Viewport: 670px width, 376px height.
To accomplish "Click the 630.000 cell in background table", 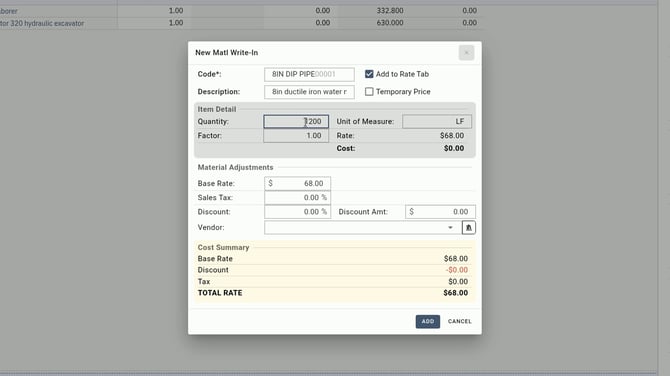I will tap(390, 23).
